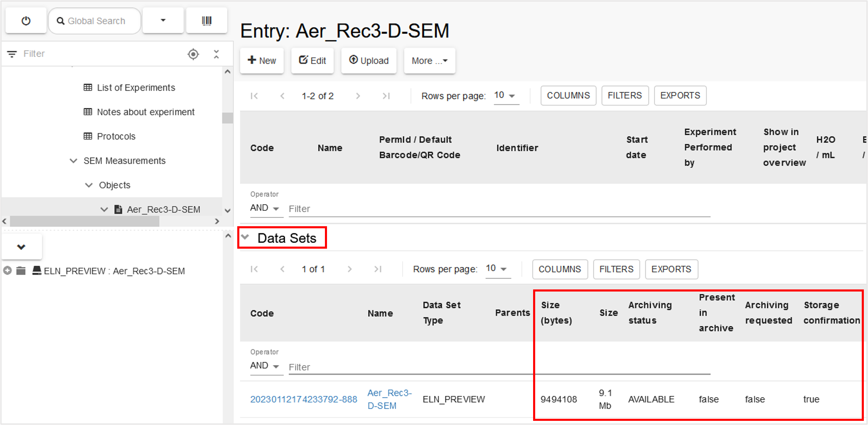
Task: Go to previous page in entry table
Action: [x=283, y=96]
